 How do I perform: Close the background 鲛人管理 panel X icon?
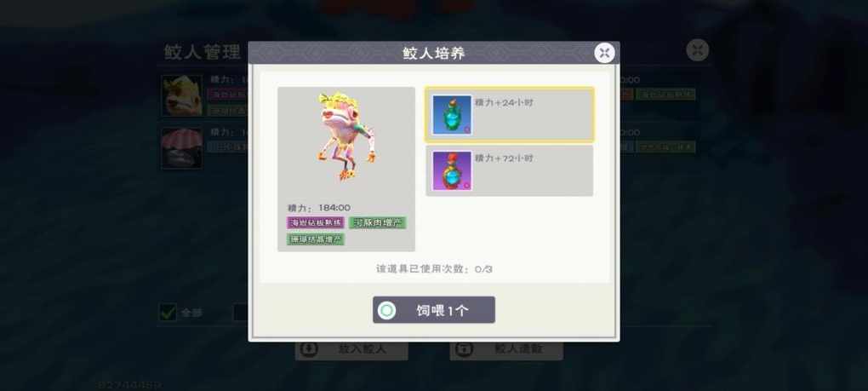coord(698,50)
